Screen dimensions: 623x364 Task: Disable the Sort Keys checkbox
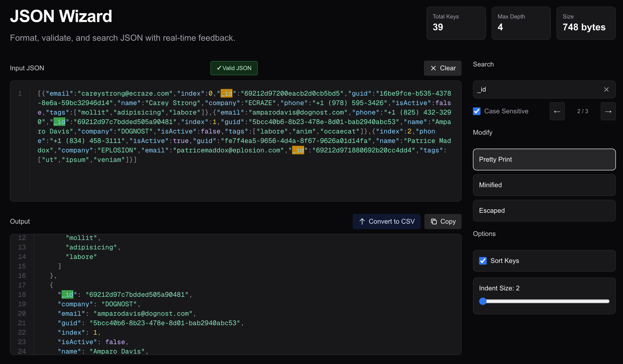pos(483,261)
